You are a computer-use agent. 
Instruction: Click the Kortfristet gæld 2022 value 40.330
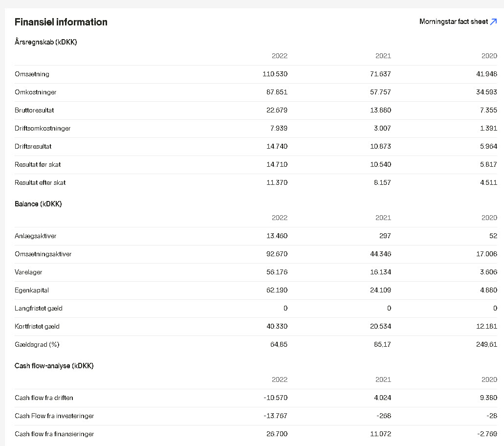click(x=277, y=326)
